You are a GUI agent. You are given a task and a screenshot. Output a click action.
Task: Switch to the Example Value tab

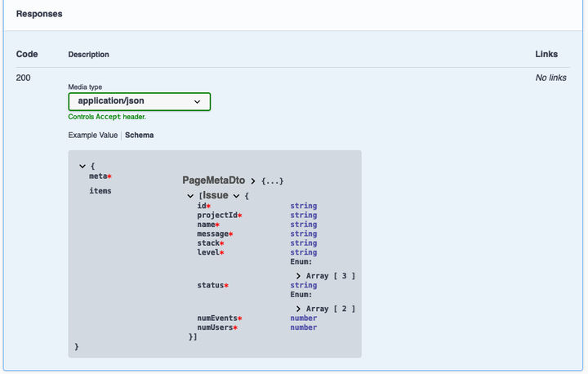(93, 135)
